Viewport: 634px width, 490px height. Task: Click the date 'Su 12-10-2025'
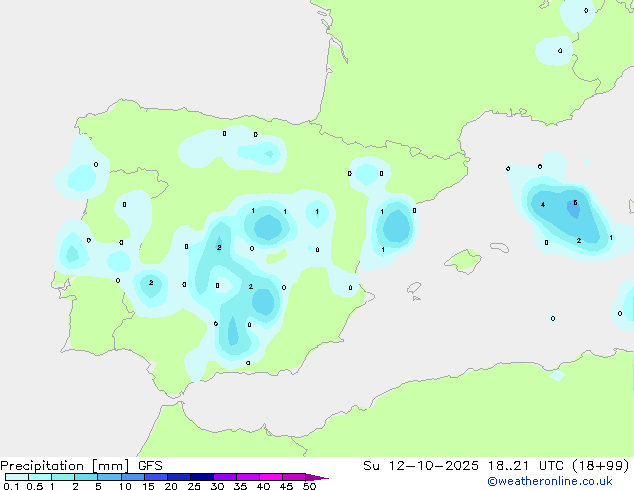pos(421,466)
